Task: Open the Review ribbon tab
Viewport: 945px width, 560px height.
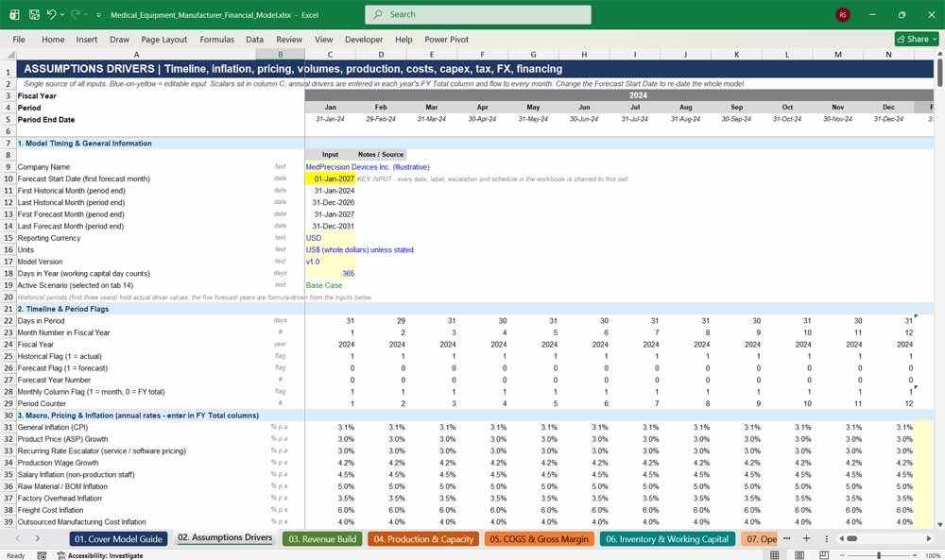Action: pyautogui.click(x=289, y=39)
